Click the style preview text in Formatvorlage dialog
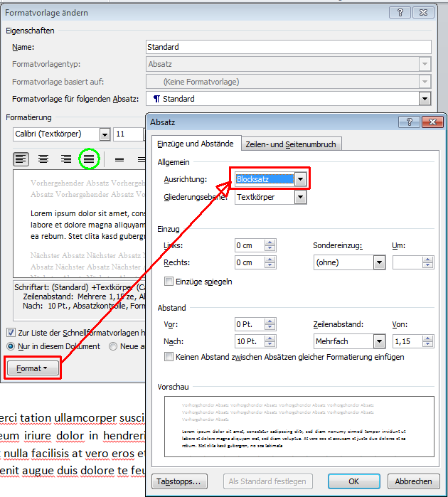448x497 pixels. pyautogui.click(x=79, y=224)
